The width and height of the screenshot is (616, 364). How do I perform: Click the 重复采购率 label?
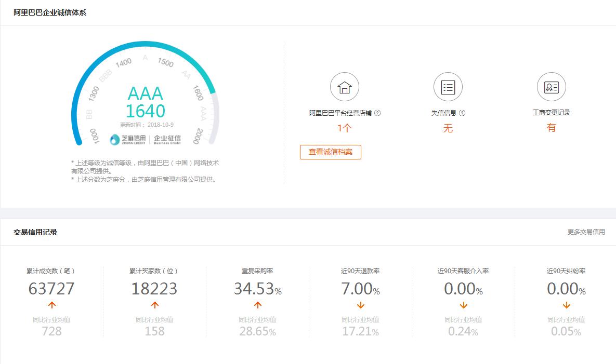257,271
